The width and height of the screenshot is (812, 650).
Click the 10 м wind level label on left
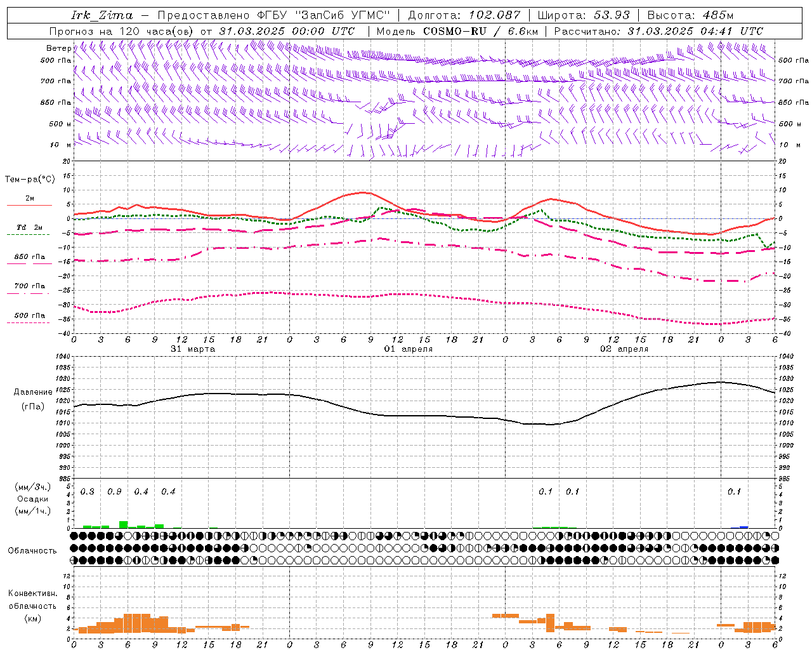point(61,145)
